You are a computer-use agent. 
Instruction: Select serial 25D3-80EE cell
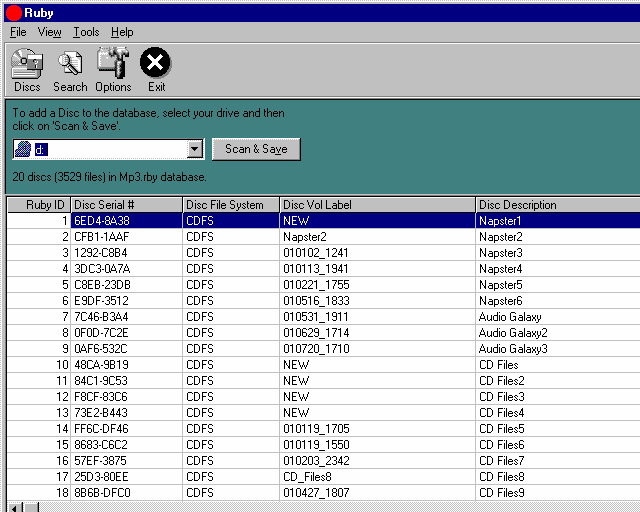point(127,477)
